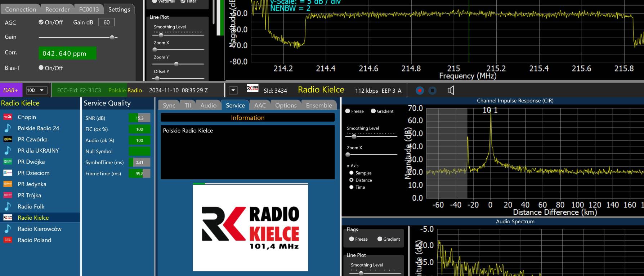The height and width of the screenshot is (276, 644).
Task: Click the Gain dB input field
Action: (x=106, y=22)
